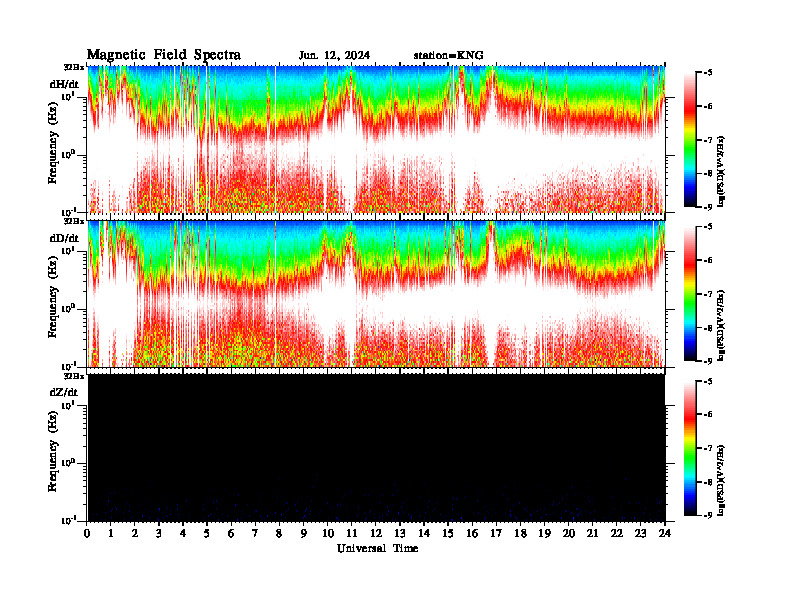Click the hour 12 tick label on time axis

[x=376, y=533]
